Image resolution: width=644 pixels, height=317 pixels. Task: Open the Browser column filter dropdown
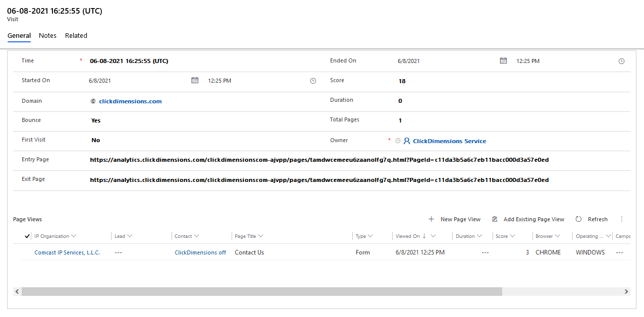[558, 235]
